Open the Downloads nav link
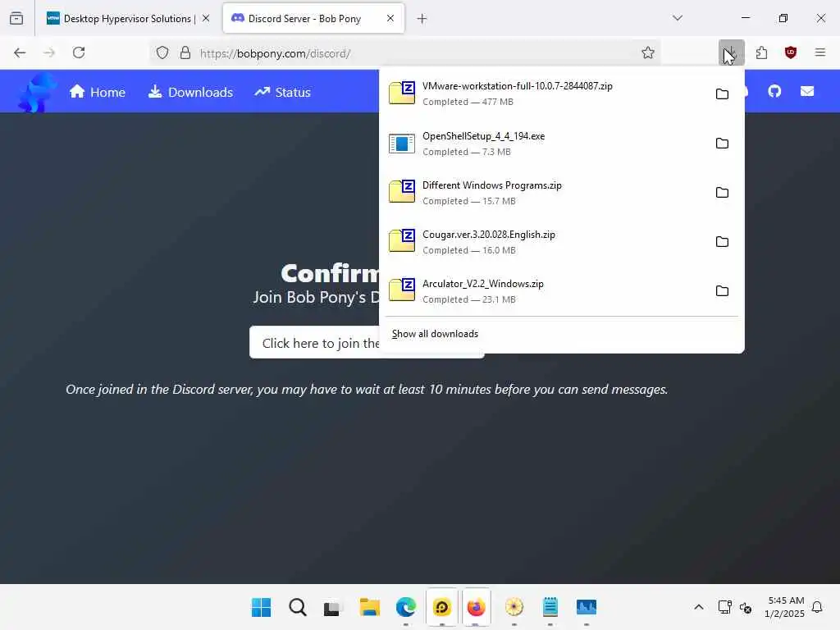This screenshot has width=840, height=630. pyautogui.click(x=190, y=92)
